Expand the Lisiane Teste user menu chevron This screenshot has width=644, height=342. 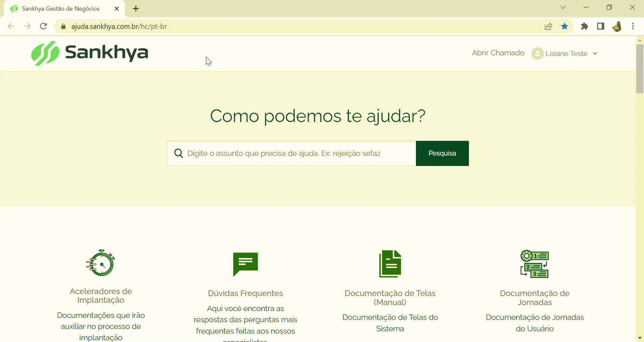click(x=595, y=54)
